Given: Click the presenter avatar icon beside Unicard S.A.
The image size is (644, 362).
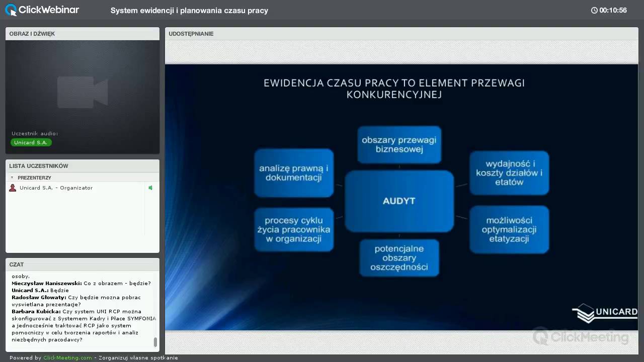Looking at the screenshot, I should pos(13,188).
